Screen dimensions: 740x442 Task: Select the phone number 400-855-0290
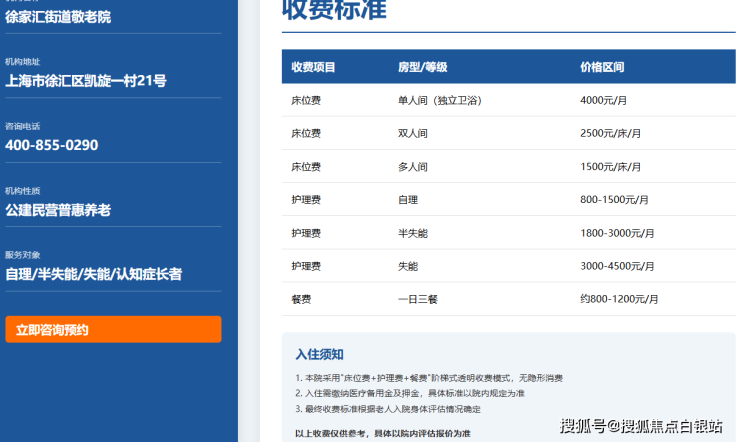click(x=52, y=145)
